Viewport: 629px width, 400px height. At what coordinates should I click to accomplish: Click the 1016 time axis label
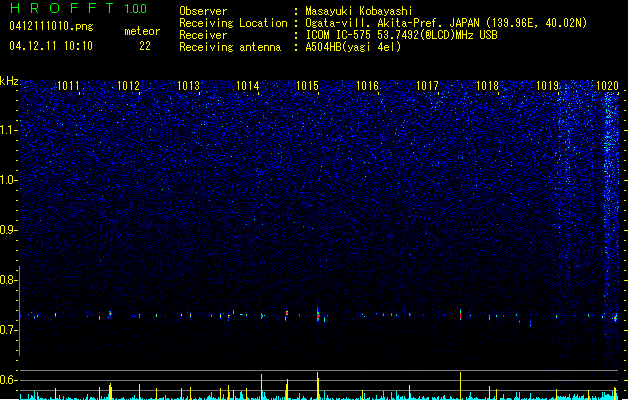coord(367,86)
